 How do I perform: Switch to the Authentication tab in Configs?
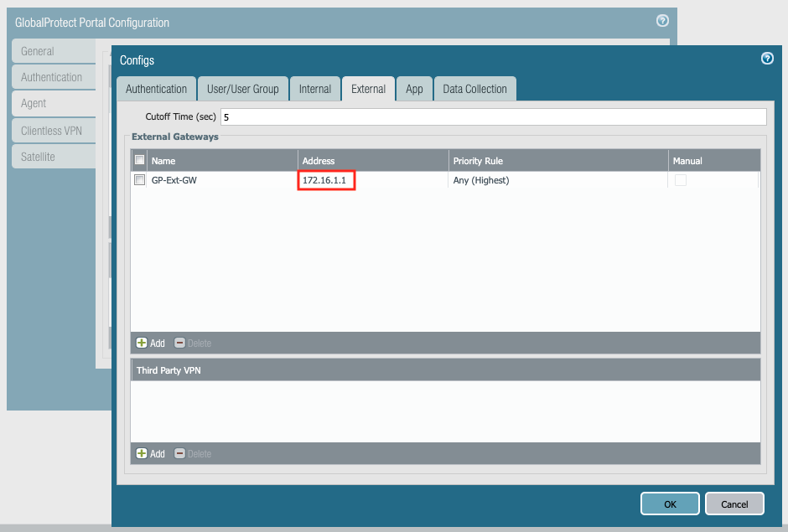(156, 89)
